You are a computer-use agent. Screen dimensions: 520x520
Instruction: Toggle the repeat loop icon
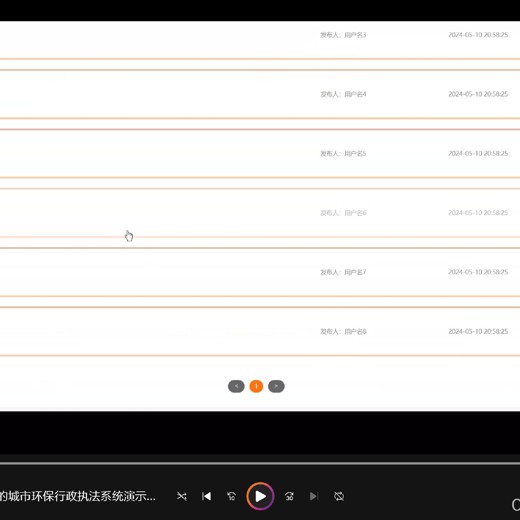click(x=339, y=496)
